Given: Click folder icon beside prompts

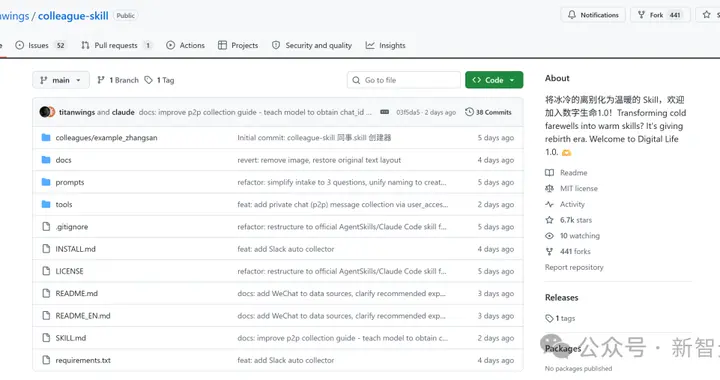Looking at the screenshot, I should point(46,182).
